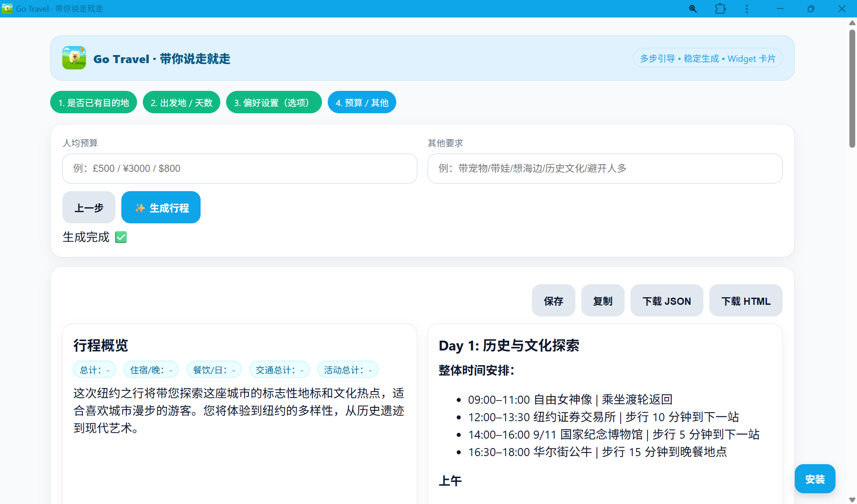Click 下载 JSON button
Screen dimensions: 857x504
667,301
